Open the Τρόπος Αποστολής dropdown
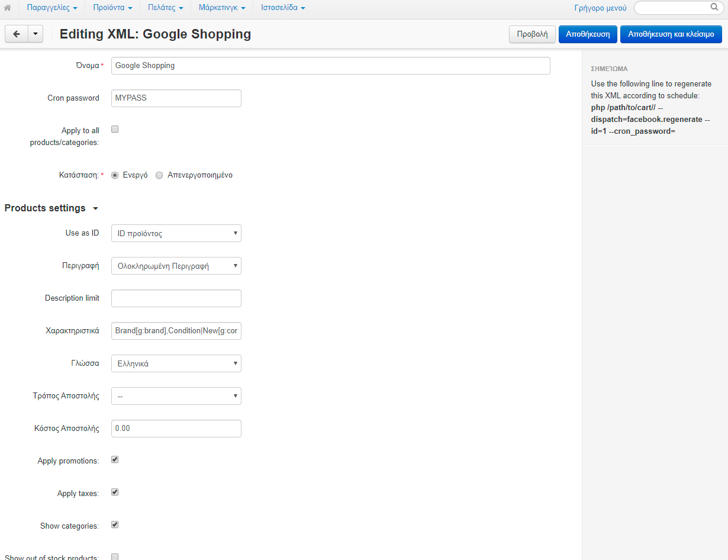The height and width of the screenshot is (560, 728). 176,396
